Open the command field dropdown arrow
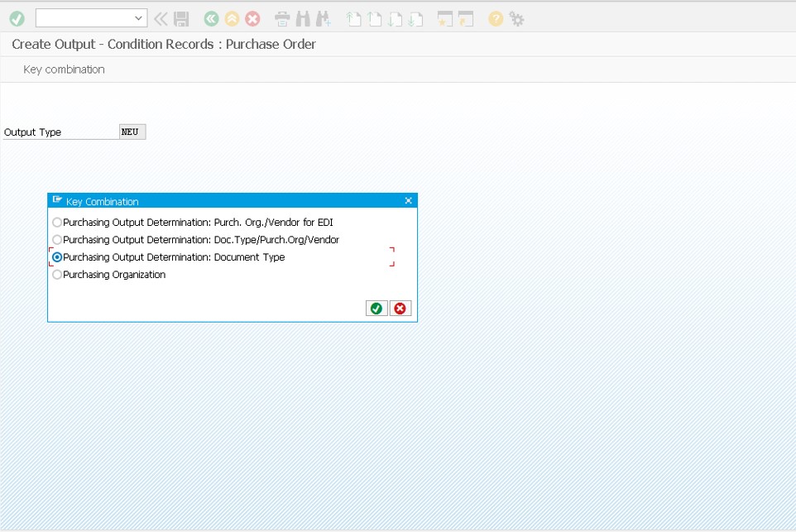The height and width of the screenshot is (532, 796). click(x=138, y=18)
